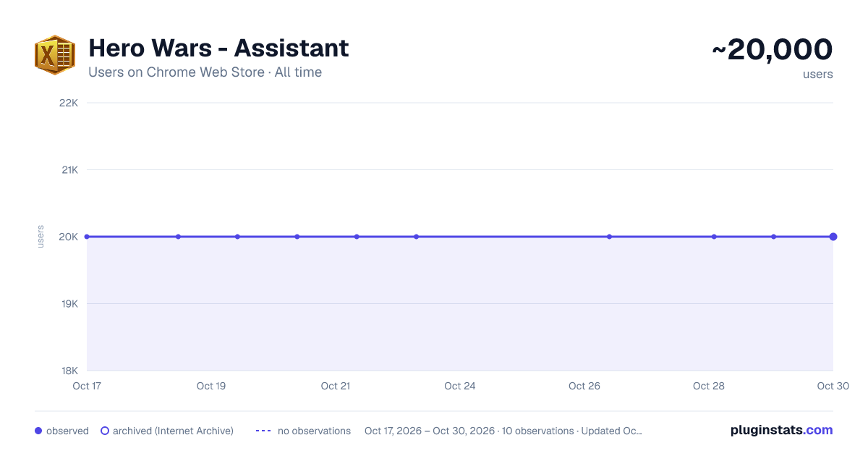The width and height of the screenshot is (868, 456).
Task: Click the '21K' y-axis label
Action: click(69, 169)
